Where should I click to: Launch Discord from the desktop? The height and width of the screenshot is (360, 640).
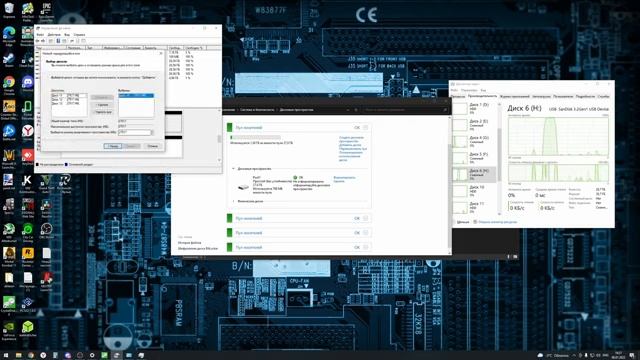point(27,84)
